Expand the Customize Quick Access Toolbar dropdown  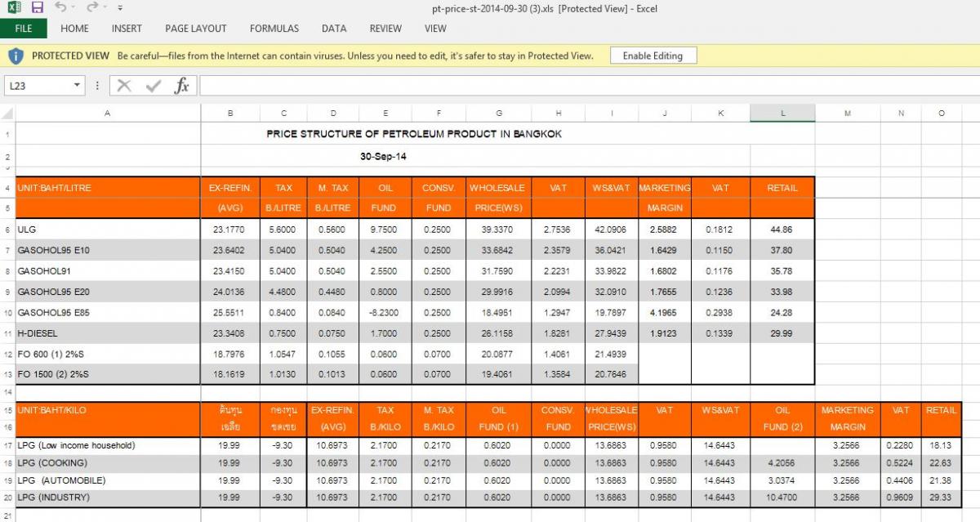tap(120, 7)
